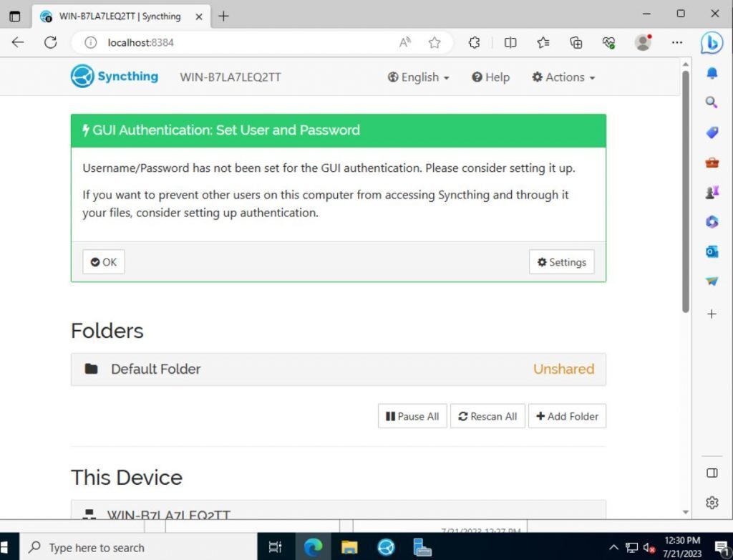Show hidden system tray icons chevron

[613, 547]
